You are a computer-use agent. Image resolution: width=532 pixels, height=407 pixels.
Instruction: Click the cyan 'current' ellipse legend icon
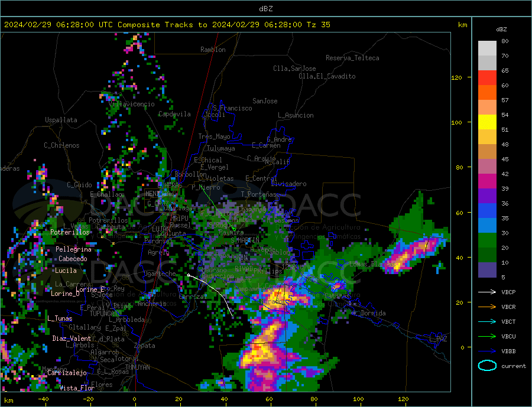(487, 366)
